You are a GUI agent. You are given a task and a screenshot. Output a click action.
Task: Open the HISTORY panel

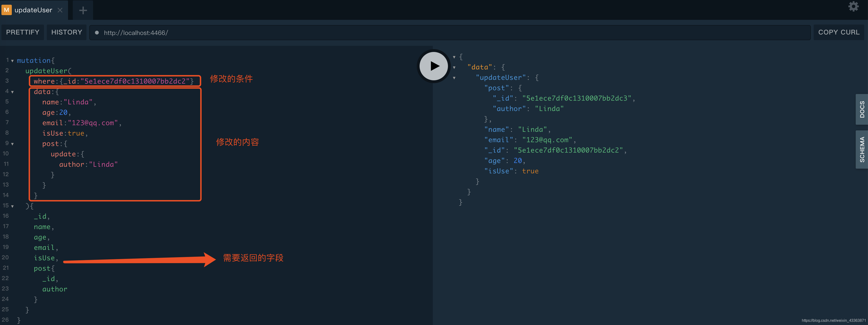66,32
